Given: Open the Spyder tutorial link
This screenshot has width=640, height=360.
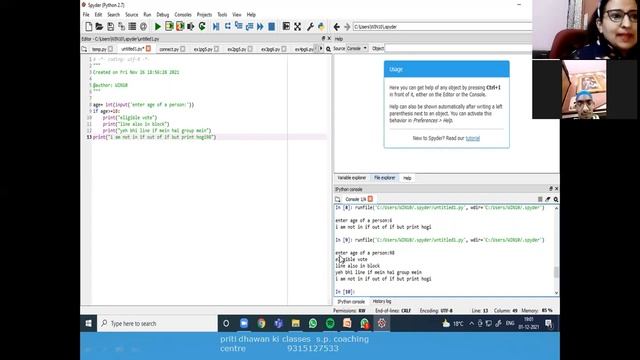Looking at the screenshot, I should click(x=473, y=138).
